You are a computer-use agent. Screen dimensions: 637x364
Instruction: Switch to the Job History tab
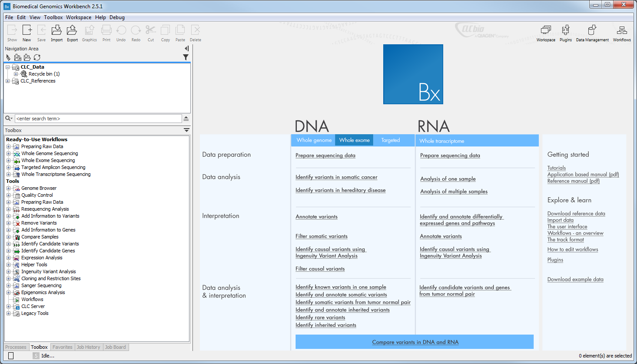(89, 347)
